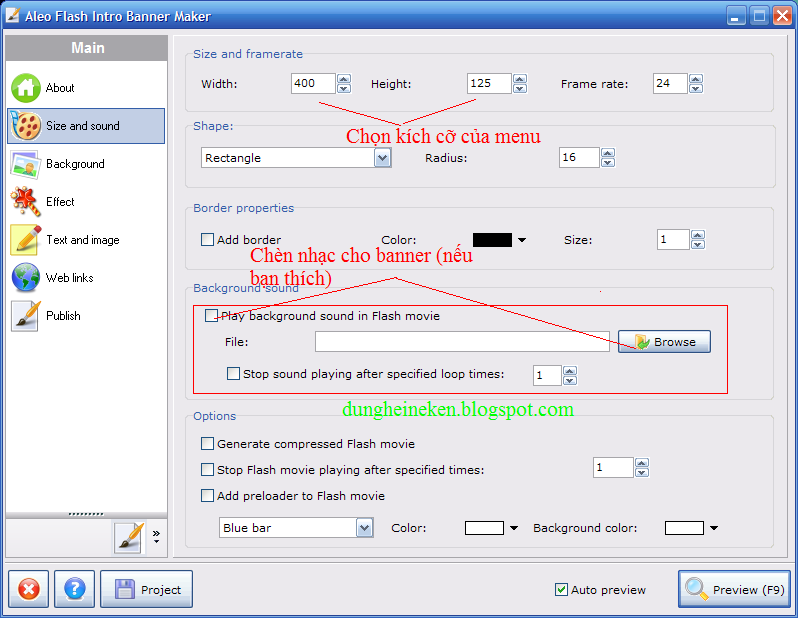Switch to the Effect section

tap(60, 202)
